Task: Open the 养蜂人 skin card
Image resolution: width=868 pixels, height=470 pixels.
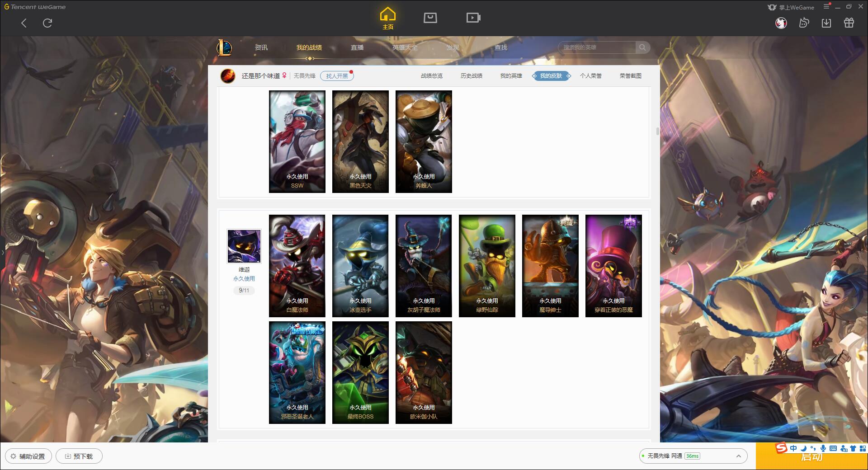Action: [x=424, y=141]
